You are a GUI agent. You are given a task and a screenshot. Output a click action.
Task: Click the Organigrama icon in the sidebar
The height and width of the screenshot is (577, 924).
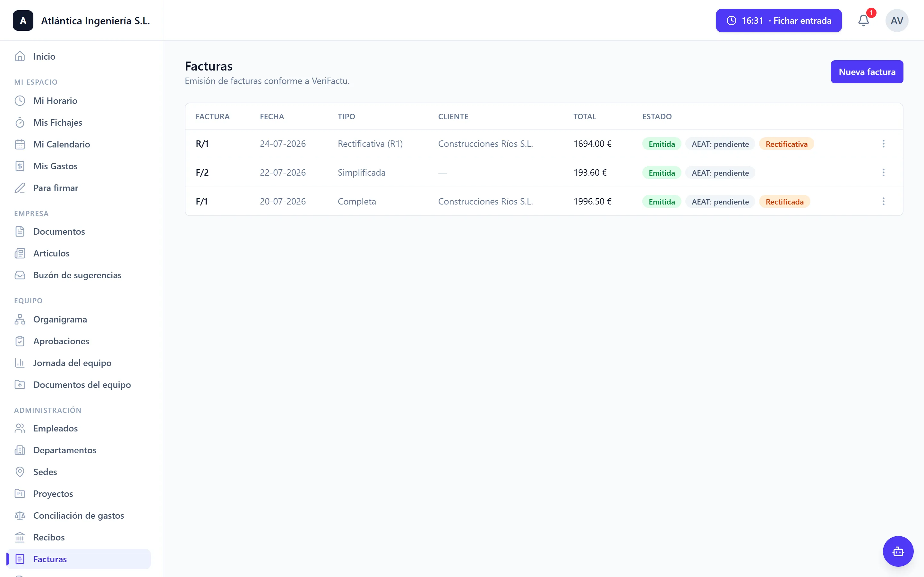(20, 319)
